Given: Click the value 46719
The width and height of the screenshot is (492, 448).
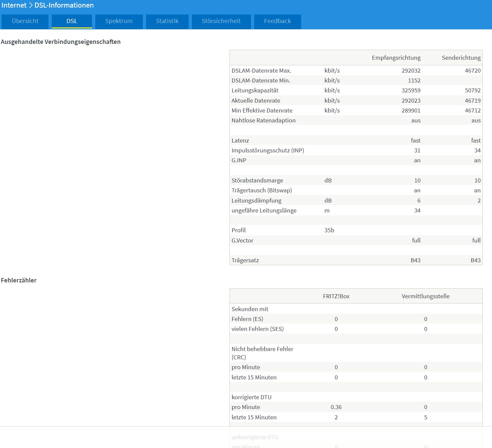Looking at the screenshot, I should point(473,101).
